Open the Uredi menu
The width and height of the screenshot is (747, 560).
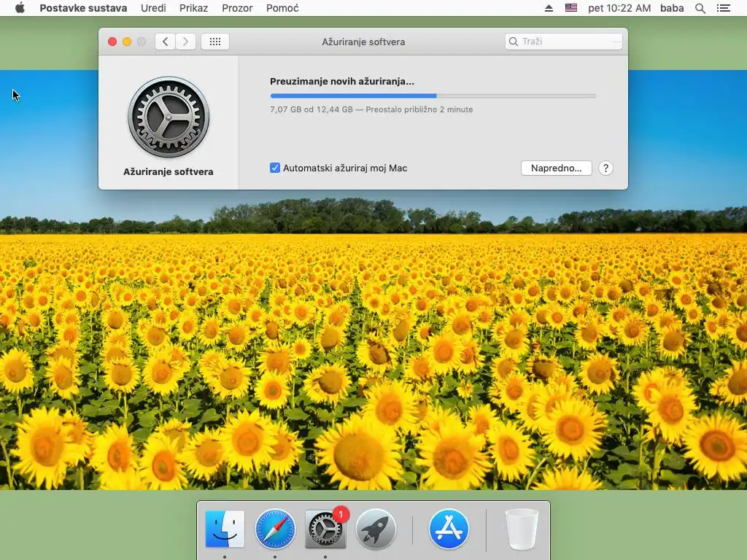[x=153, y=8]
